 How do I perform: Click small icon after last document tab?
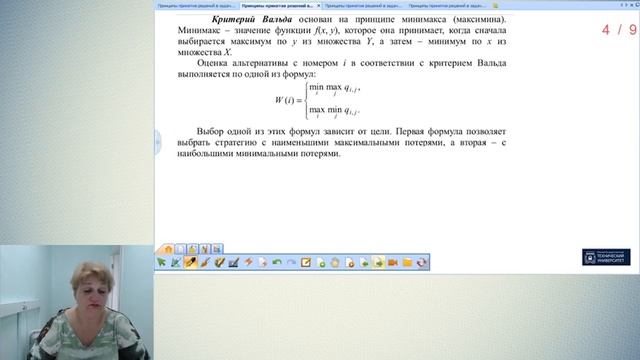click(x=495, y=6)
